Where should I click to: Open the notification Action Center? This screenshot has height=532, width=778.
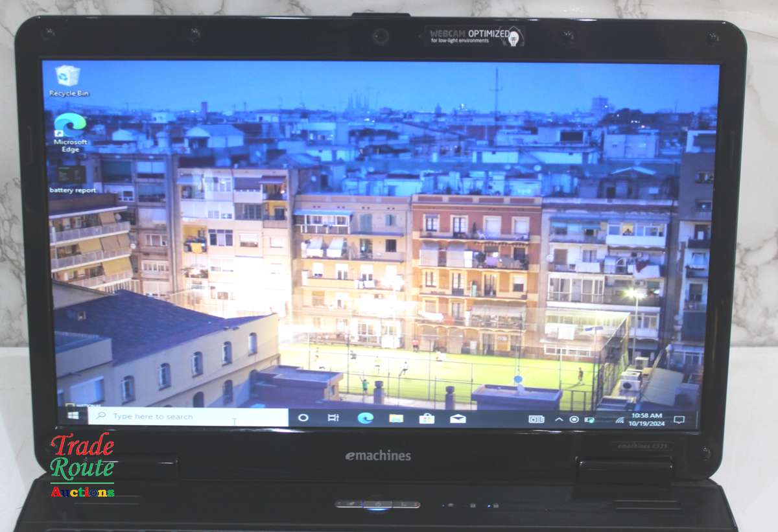point(679,419)
